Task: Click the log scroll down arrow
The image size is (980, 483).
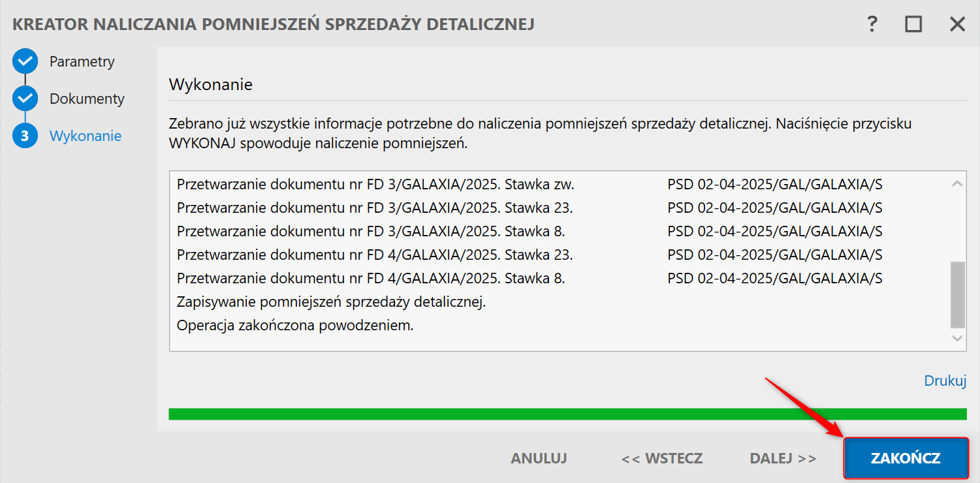Action: pos(957,338)
